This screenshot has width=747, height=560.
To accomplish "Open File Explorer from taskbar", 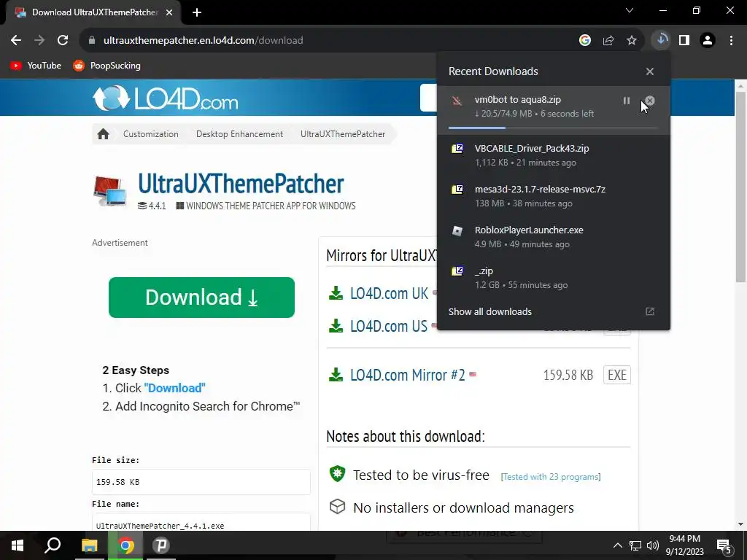I will pyautogui.click(x=89, y=545).
